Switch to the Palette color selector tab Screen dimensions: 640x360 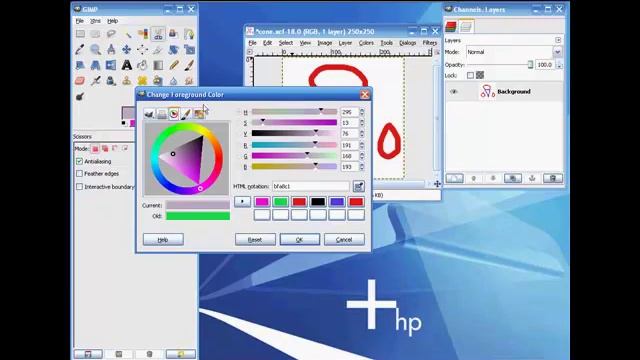(x=199, y=113)
